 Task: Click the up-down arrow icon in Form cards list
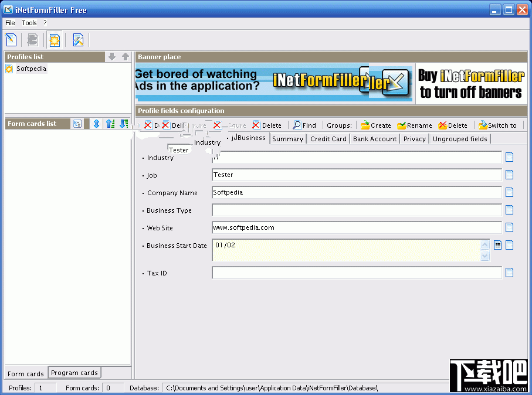96,124
